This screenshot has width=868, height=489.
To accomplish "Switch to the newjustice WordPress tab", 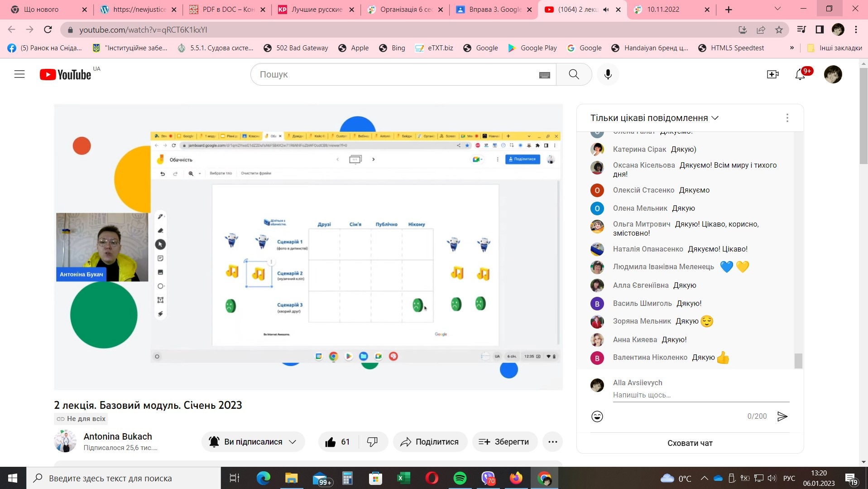I will [x=138, y=10].
